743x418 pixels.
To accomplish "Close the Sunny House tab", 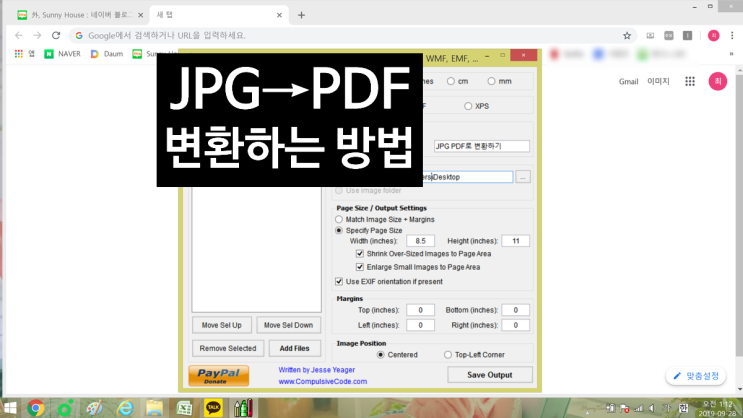I will 140,15.
